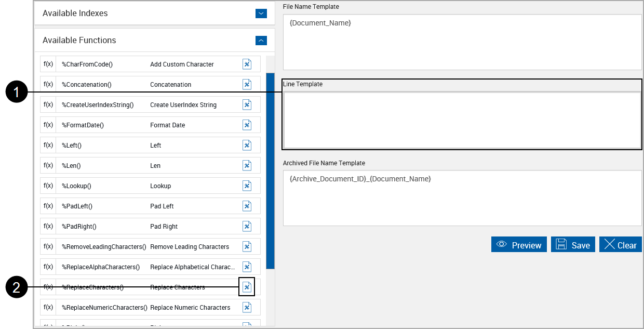
Task: Insert the %PadLeft() function
Action: (x=247, y=206)
